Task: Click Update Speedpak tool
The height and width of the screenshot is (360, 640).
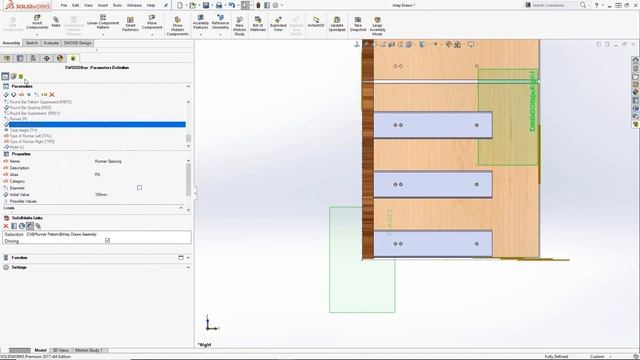Action: 337,24
